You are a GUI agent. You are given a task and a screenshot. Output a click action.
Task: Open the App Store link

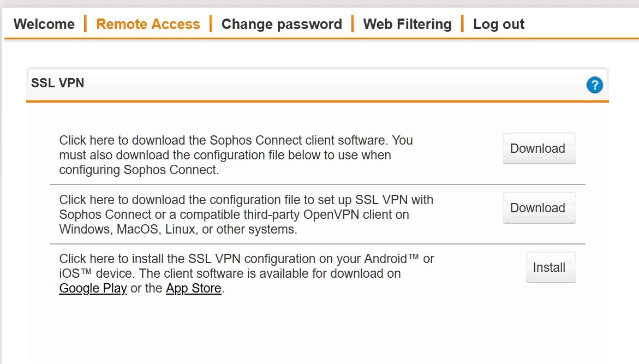tap(194, 288)
